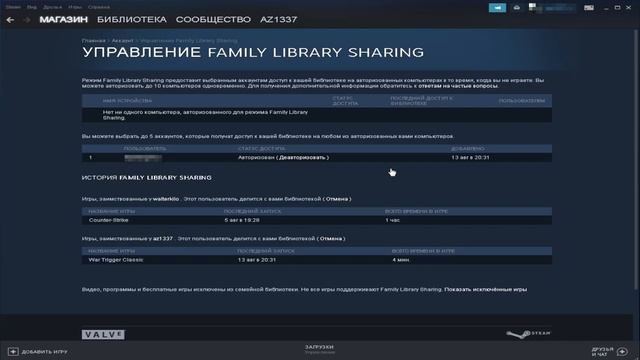Click the Аккаунт breadcrumb link
Screen dimensions: 640x360
[x=122, y=40]
